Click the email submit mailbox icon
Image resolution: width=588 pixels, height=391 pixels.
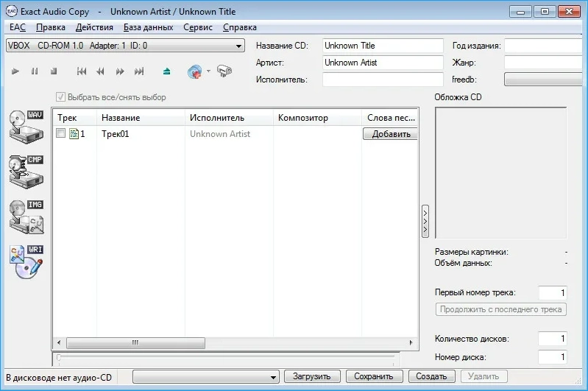click(x=224, y=71)
